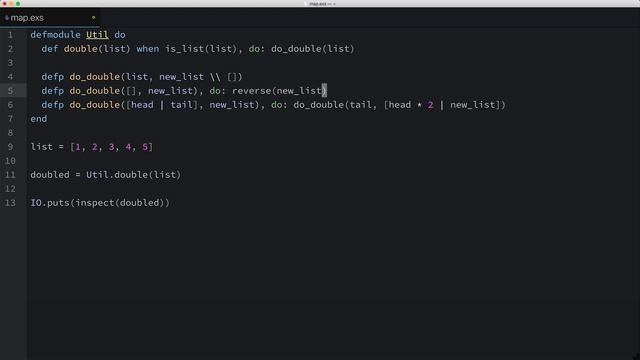
Task: Click the 'doubled' variable on line 11
Action: coord(50,175)
